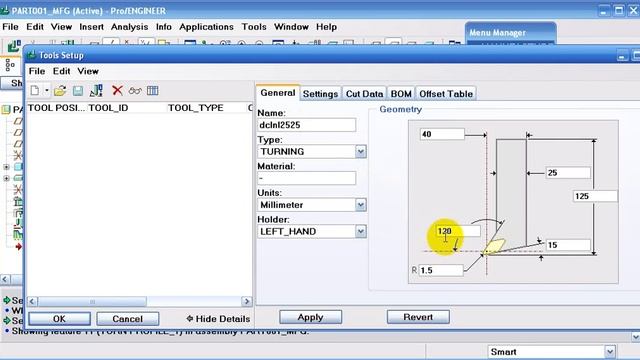Click the Revert button
This screenshot has height=360, width=640.
point(418,317)
